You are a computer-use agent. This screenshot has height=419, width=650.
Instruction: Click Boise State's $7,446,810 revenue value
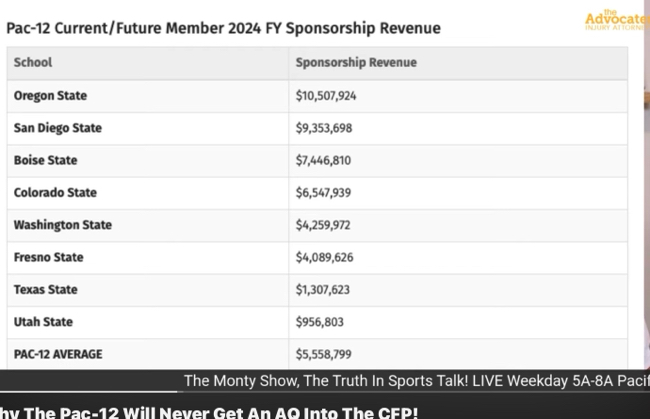(x=323, y=160)
